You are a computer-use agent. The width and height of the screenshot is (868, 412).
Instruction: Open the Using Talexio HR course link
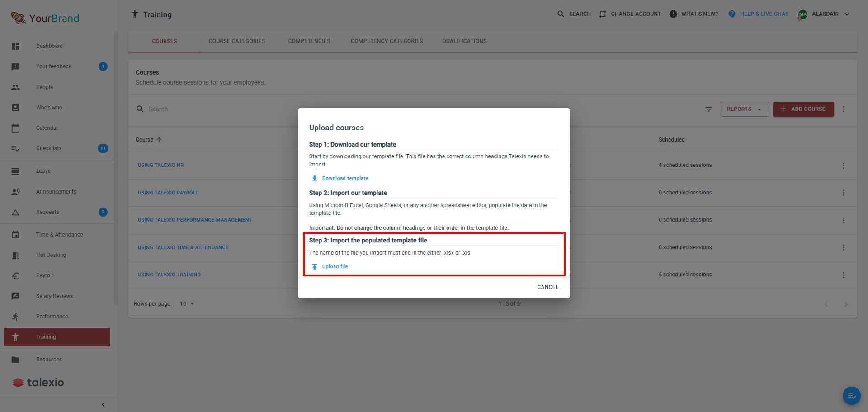coord(161,165)
